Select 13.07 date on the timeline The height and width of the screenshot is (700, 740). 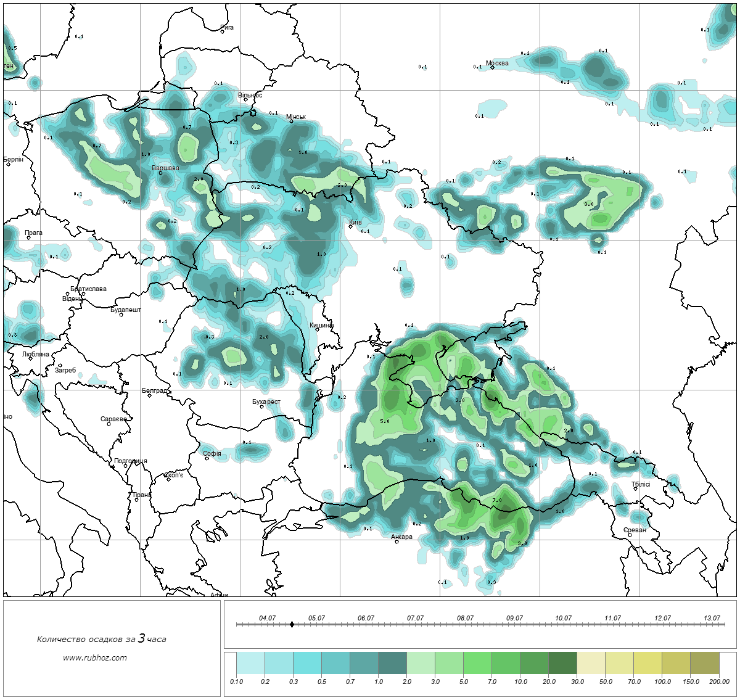pos(712,618)
